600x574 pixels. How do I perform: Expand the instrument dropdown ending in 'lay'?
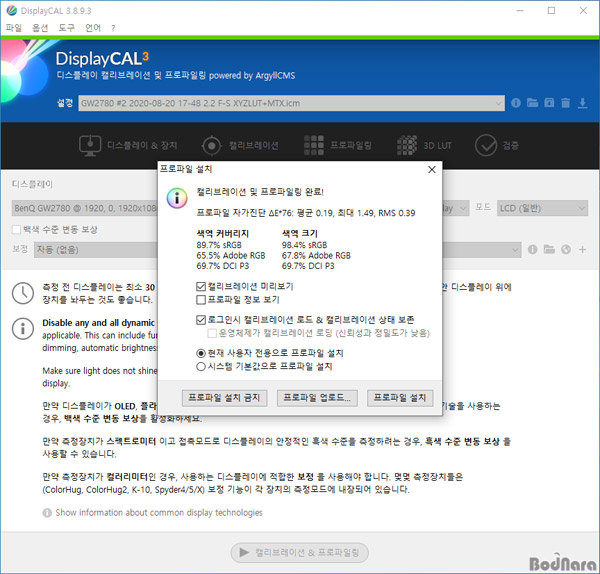pyautogui.click(x=456, y=208)
